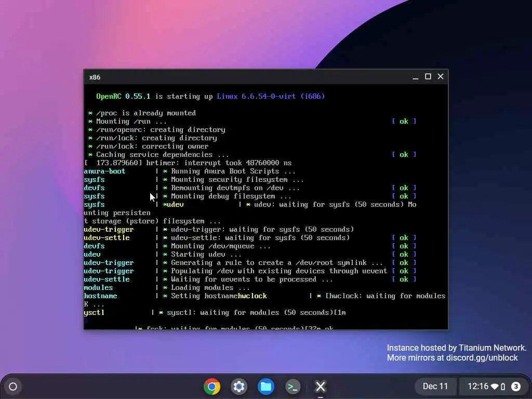Viewport: 532px width, 399px height.
Task: Click 'Loading modules ...' line
Action: [x=210, y=288]
